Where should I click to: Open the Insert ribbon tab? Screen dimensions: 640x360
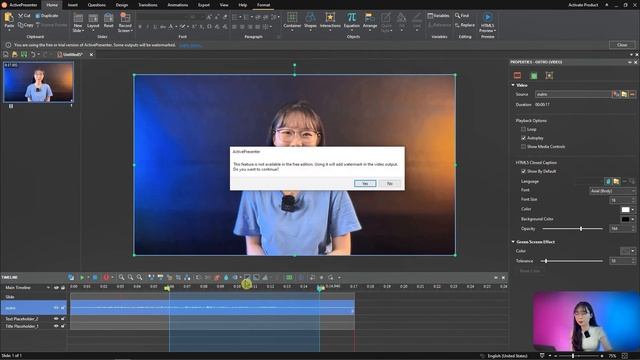pos(73,5)
